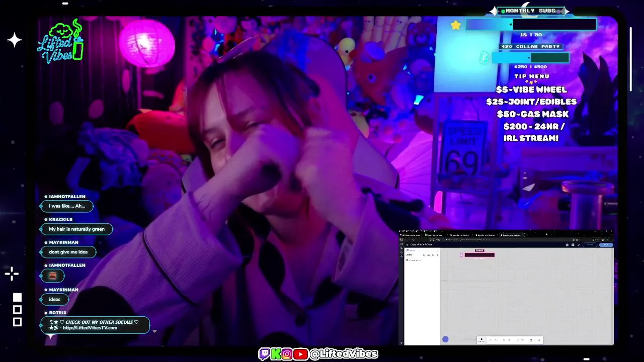Click the Lifted Vibes logo
Screen dimensions: 644x362
tap(60, 42)
